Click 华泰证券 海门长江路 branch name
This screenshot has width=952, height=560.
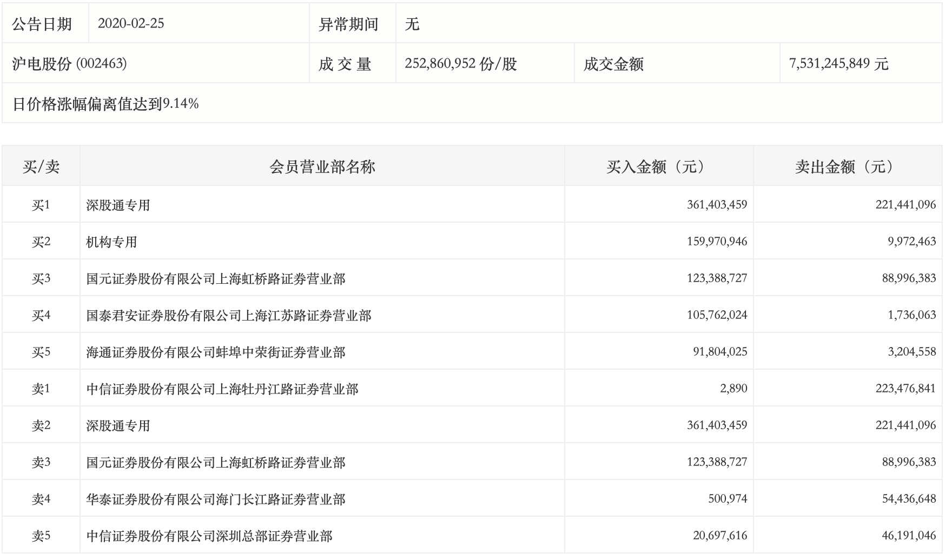coord(216,499)
